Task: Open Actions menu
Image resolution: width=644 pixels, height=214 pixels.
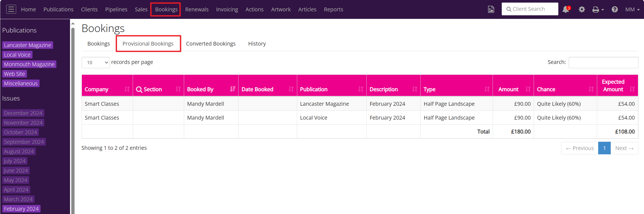Action: click(x=254, y=9)
